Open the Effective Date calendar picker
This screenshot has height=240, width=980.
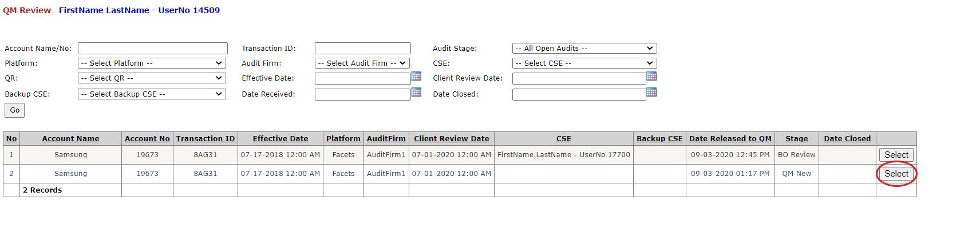416,76
